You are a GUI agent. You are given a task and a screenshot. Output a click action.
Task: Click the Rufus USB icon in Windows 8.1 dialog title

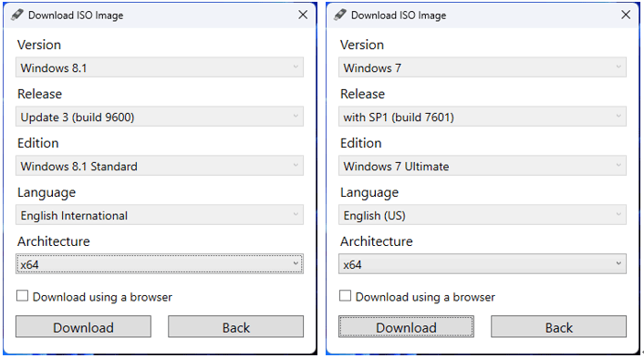(x=16, y=15)
